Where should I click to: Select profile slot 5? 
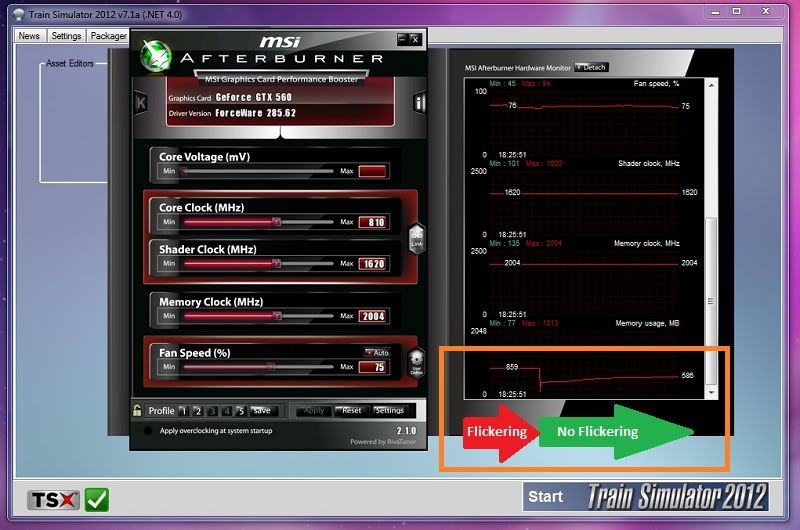(240, 411)
